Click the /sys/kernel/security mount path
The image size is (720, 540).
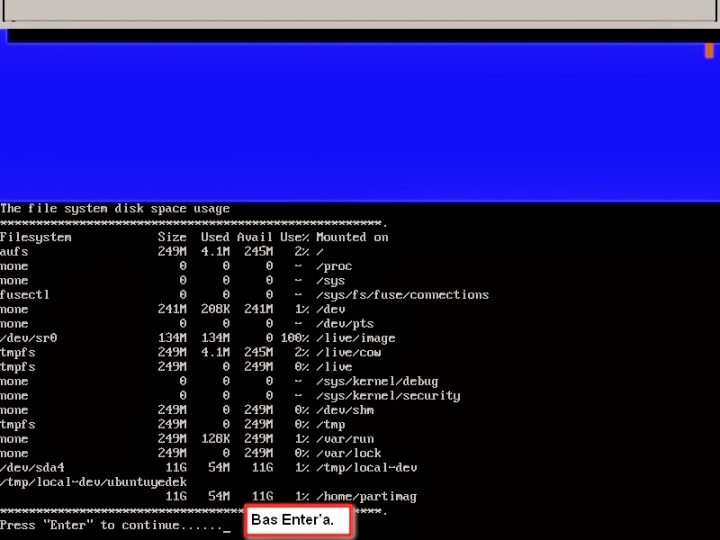point(388,395)
